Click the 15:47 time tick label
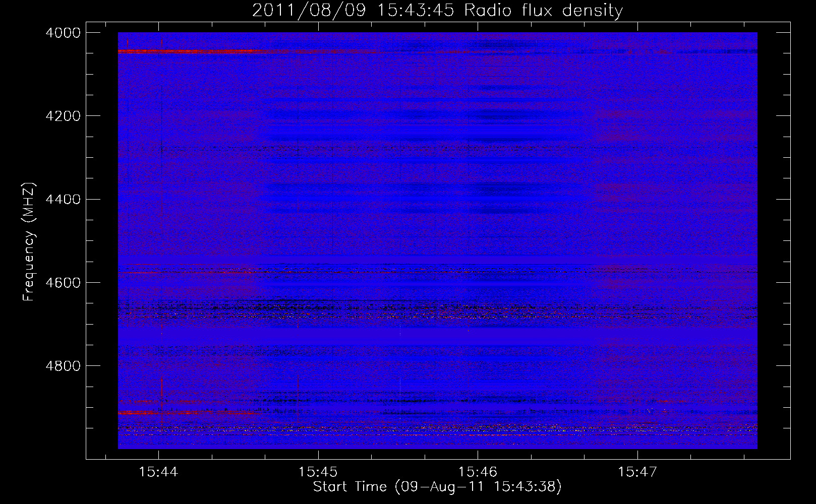 coord(637,472)
